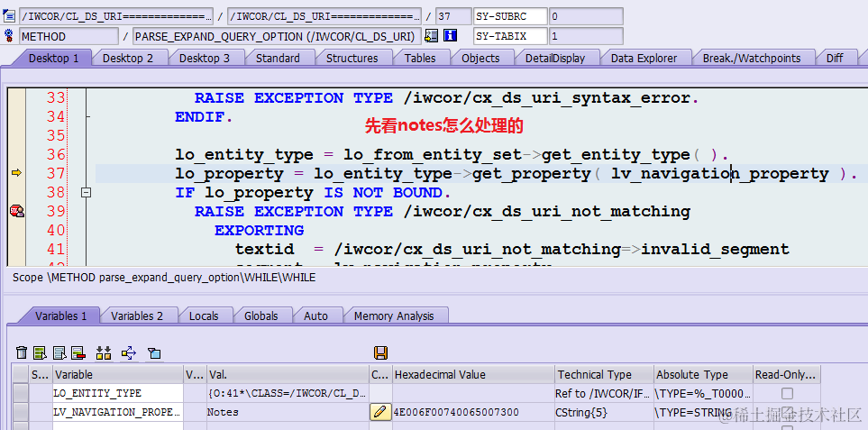Click the LO_ENTITY_TYPE variable cell
Screen dimensions: 868x430
[118, 393]
